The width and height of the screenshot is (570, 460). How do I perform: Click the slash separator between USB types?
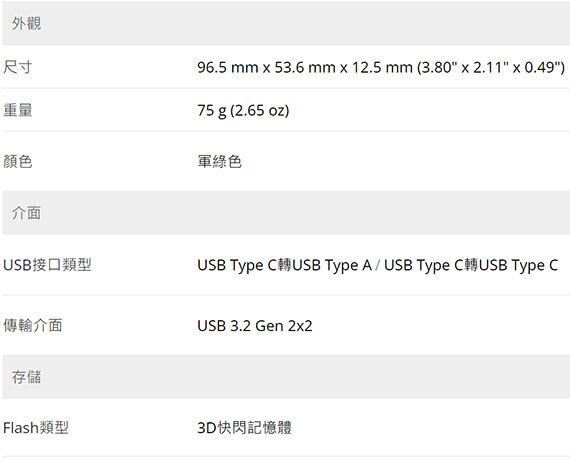pyautogui.click(x=378, y=265)
